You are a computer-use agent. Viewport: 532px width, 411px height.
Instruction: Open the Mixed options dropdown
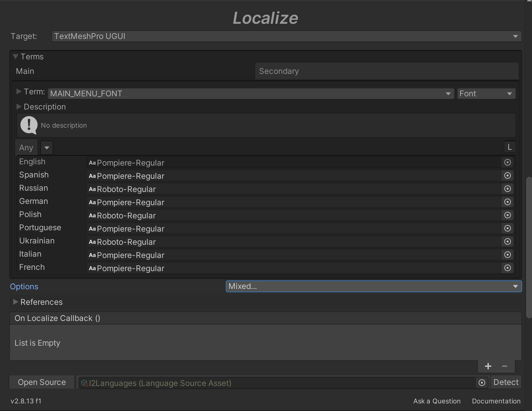[x=373, y=286]
